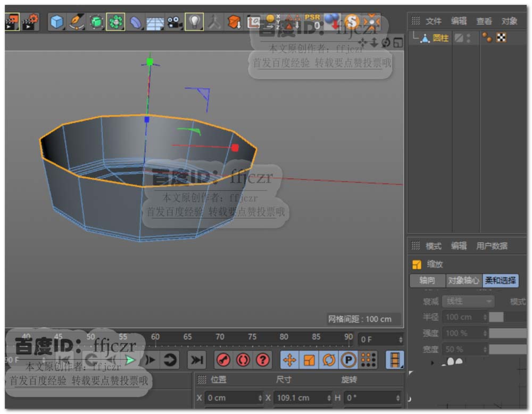Click the orange S plugin icon
532x414 pixels.
pos(352,22)
